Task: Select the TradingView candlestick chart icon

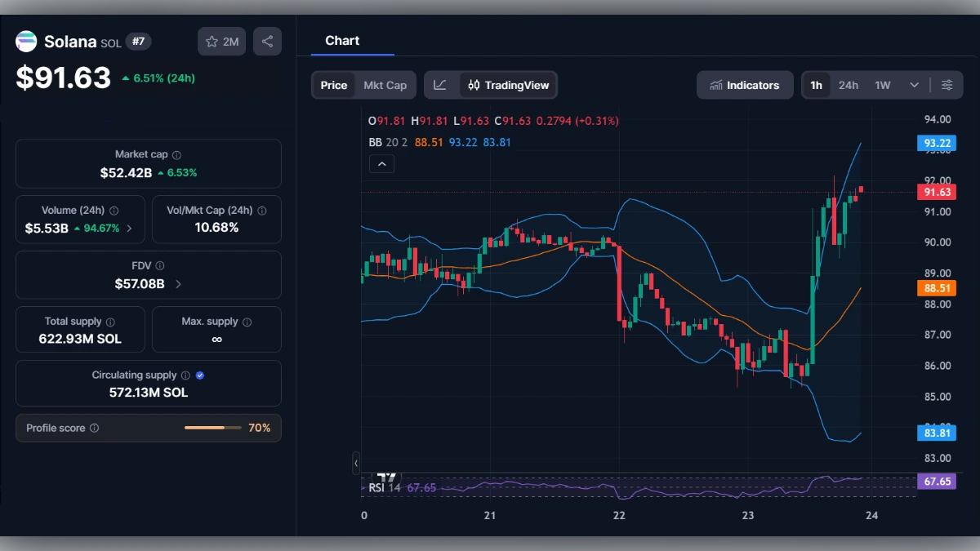Action: point(476,84)
